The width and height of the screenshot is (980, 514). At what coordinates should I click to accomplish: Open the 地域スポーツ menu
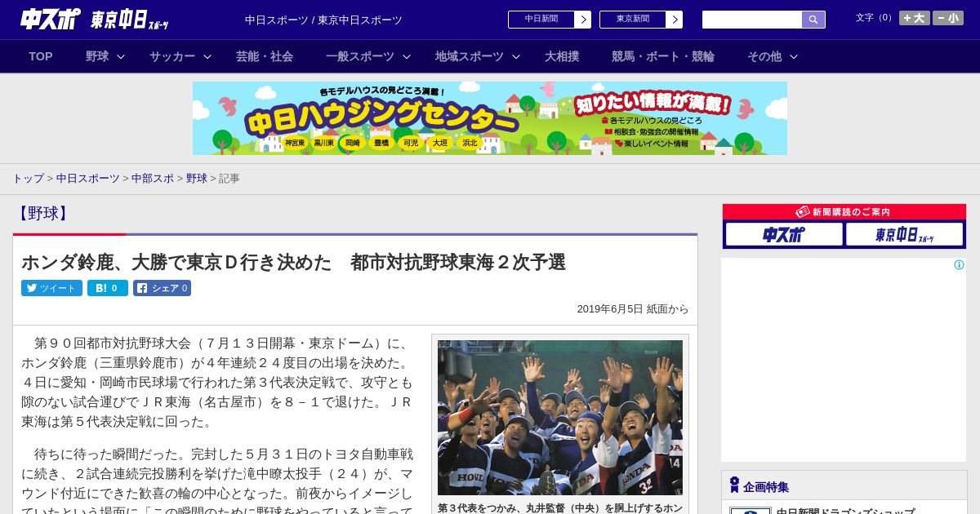(470, 56)
